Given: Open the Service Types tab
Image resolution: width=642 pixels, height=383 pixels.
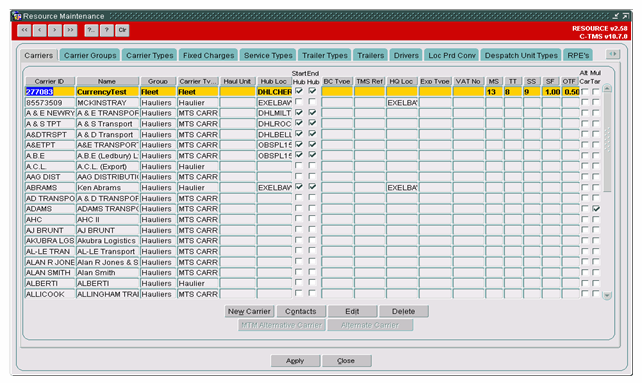Looking at the screenshot, I should tap(268, 56).
